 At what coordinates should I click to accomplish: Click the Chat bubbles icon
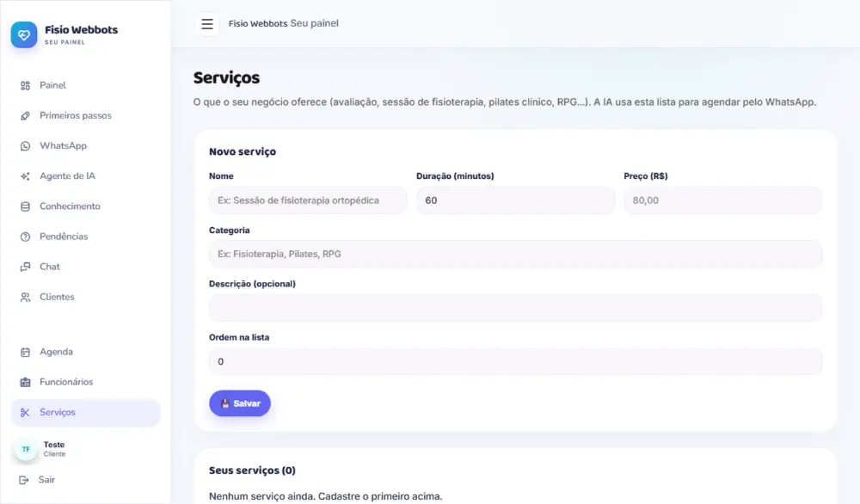click(x=25, y=267)
